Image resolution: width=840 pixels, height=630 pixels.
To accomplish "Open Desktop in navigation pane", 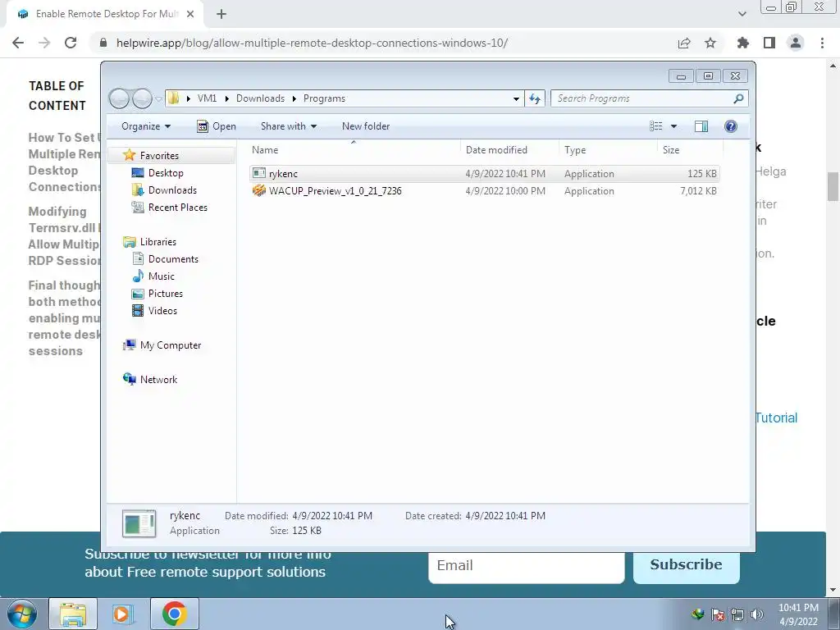I will click(166, 173).
